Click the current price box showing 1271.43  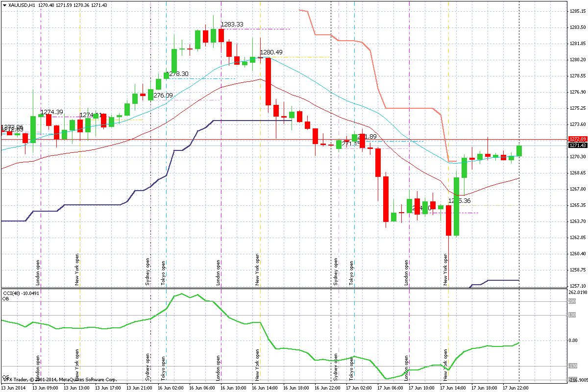576,145
